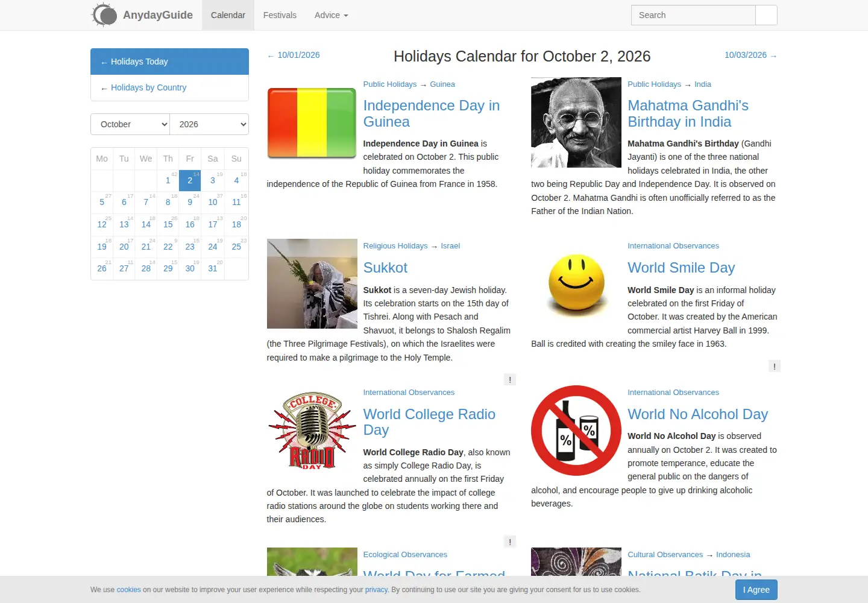The width and height of the screenshot is (868, 603).
Task: Expand the Advice menu in navbar
Action: pos(332,15)
